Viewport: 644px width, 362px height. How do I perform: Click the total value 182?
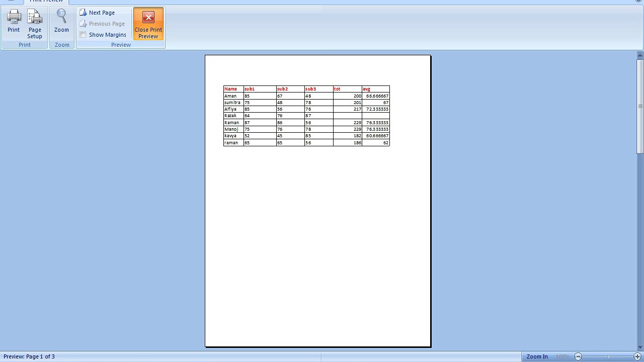[x=357, y=136]
